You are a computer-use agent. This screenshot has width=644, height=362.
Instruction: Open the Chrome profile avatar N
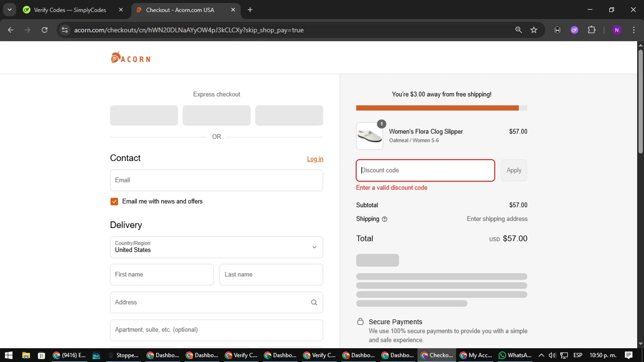pyautogui.click(x=617, y=30)
